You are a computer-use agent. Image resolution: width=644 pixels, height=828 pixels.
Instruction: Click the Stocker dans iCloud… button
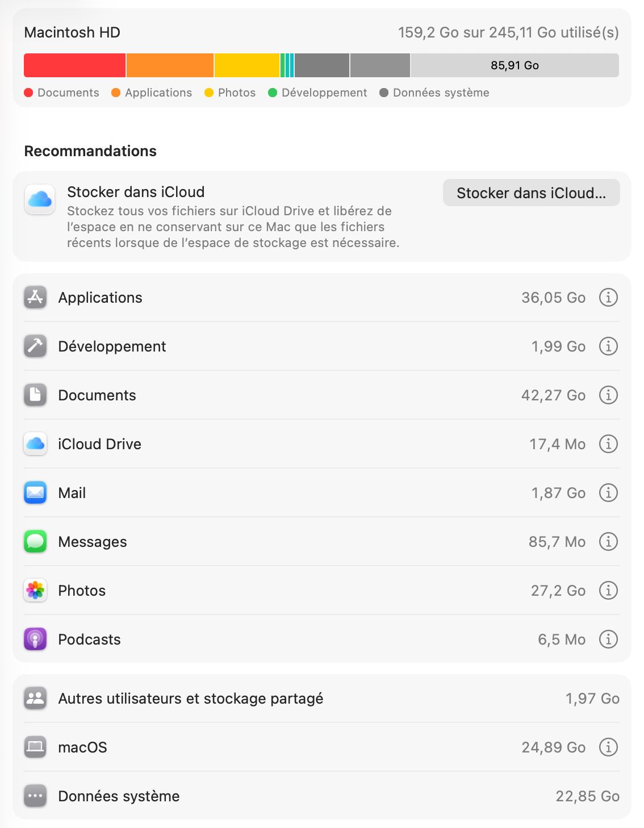point(531,193)
